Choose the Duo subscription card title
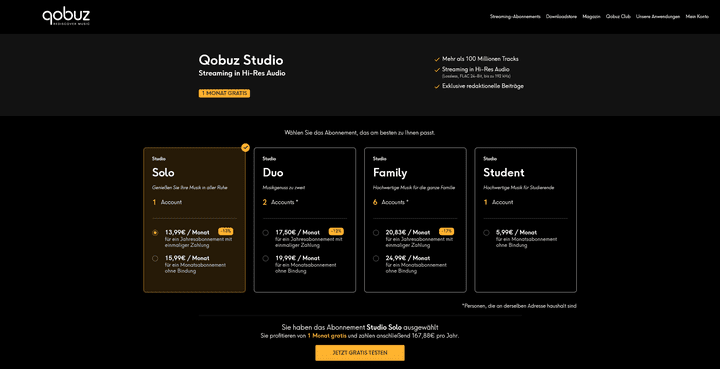Screen dimensions: 720x369 (x=273, y=173)
